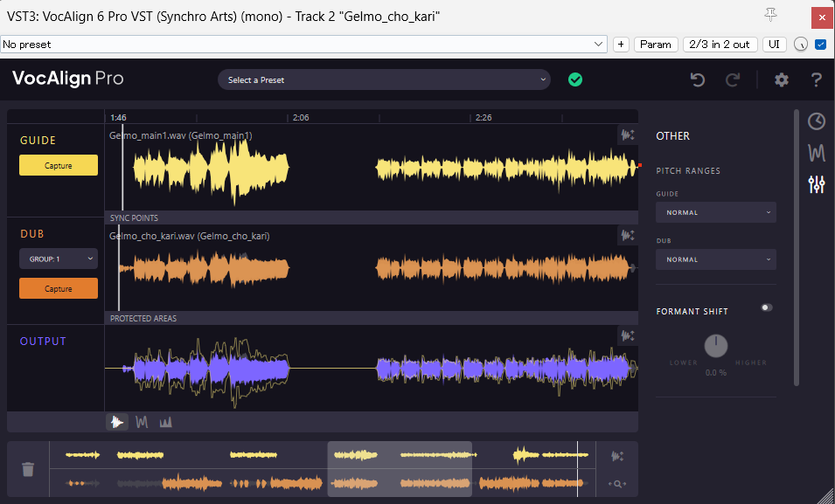Click the 1:46 marker on the time ruler
Image resolution: width=835 pixels, height=504 pixels.
(x=118, y=118)
